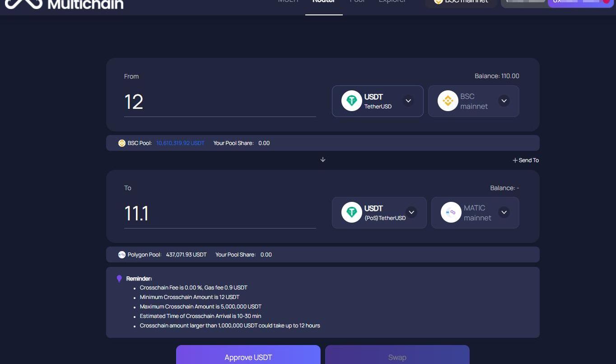616x364 pixels.
Task: Click the Multichain logo
Action: click(63, 4)
